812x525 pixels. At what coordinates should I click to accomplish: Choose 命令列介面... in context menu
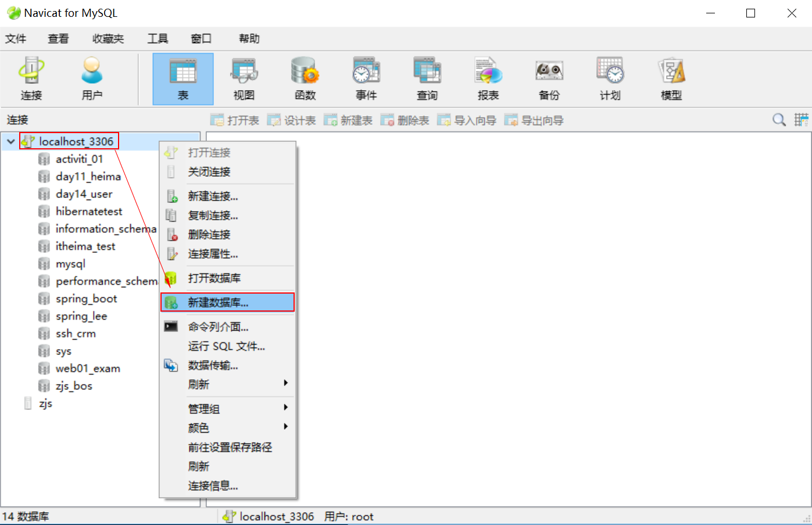point(228,327)
